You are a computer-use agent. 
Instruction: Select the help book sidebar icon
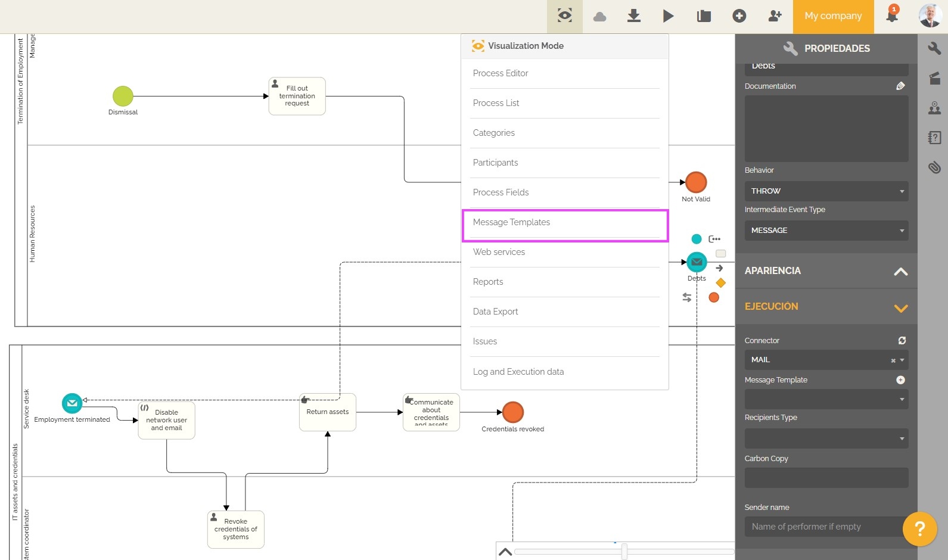pos(934,138)
